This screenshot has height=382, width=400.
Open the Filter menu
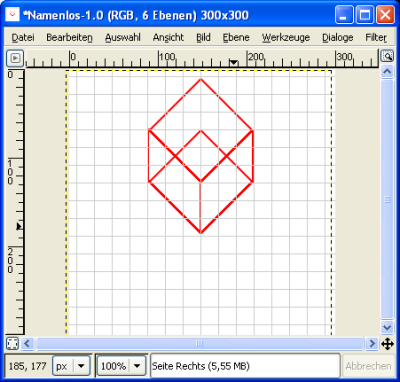pos(376,38)
